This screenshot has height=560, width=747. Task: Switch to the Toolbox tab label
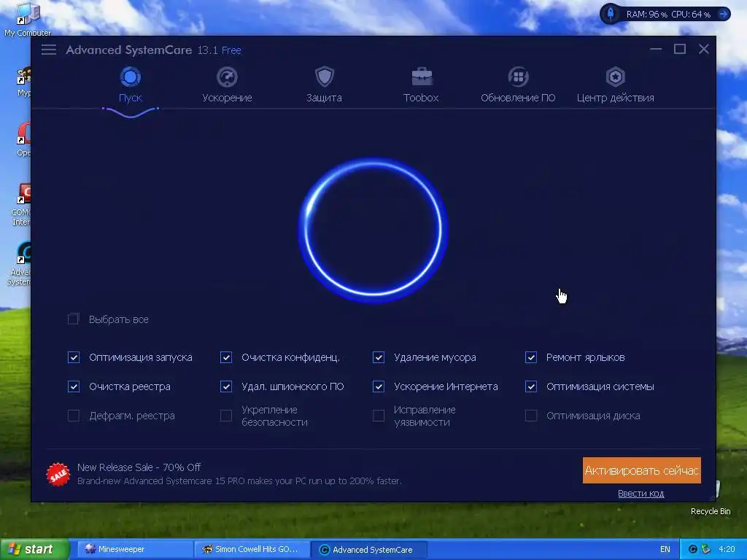pyautogui.click(x=421, y=98)
